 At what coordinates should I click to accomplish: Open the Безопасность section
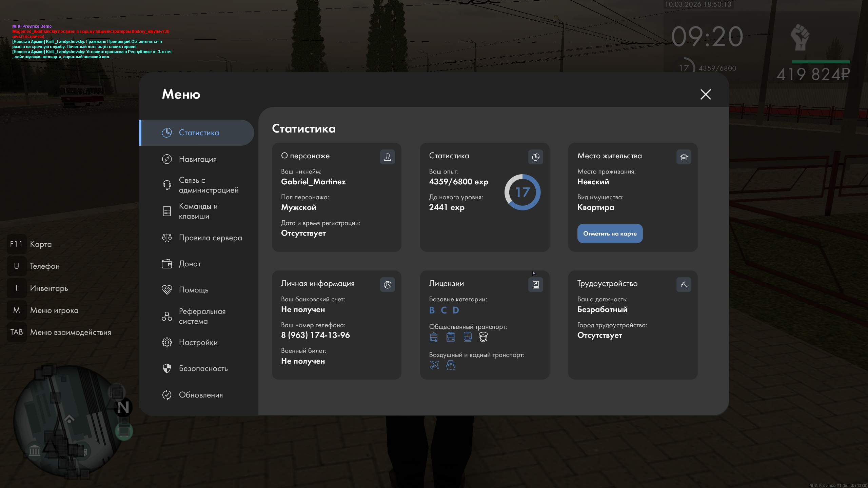point(203,368)
